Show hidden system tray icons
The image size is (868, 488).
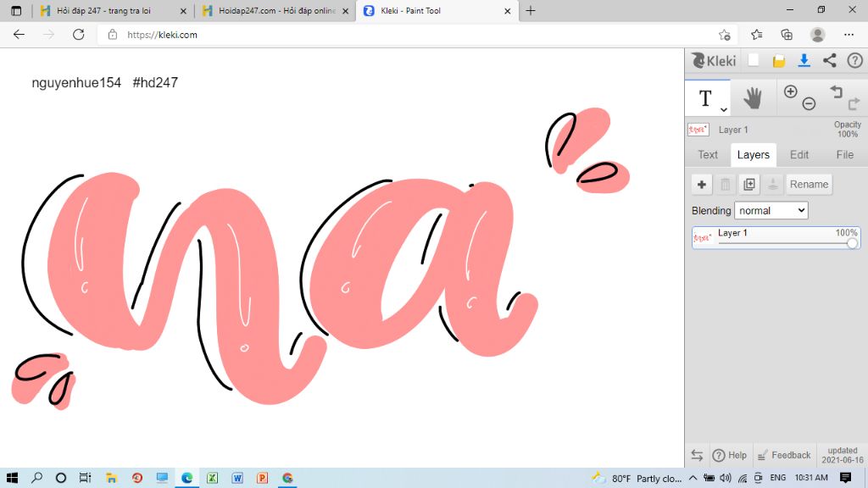(693, 478)
